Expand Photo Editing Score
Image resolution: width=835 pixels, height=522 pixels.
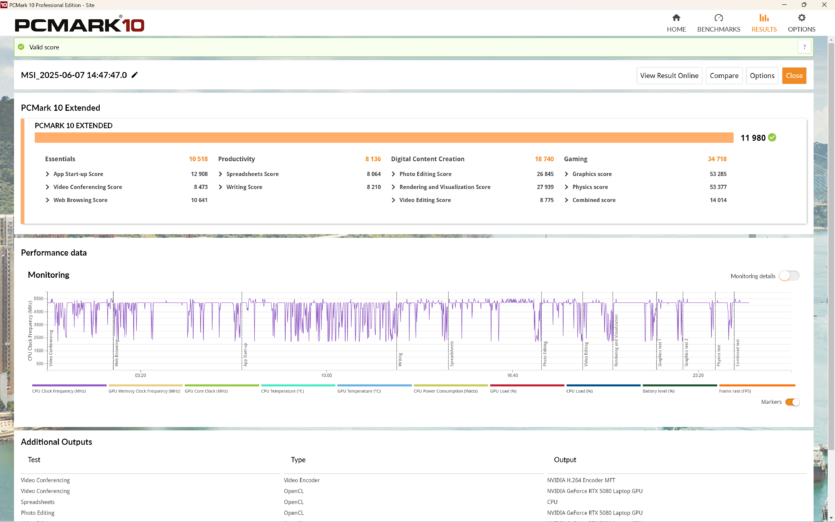click(394, 174)
